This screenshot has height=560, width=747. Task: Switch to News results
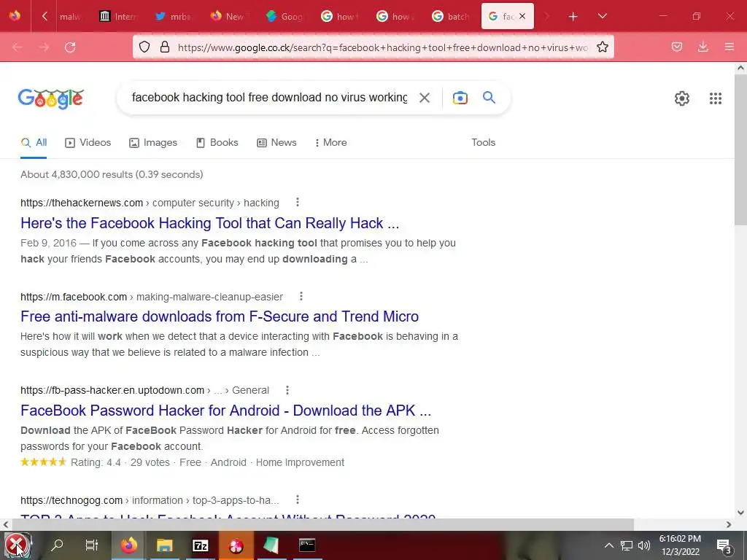pyautogui.click(x=276, y=142)
